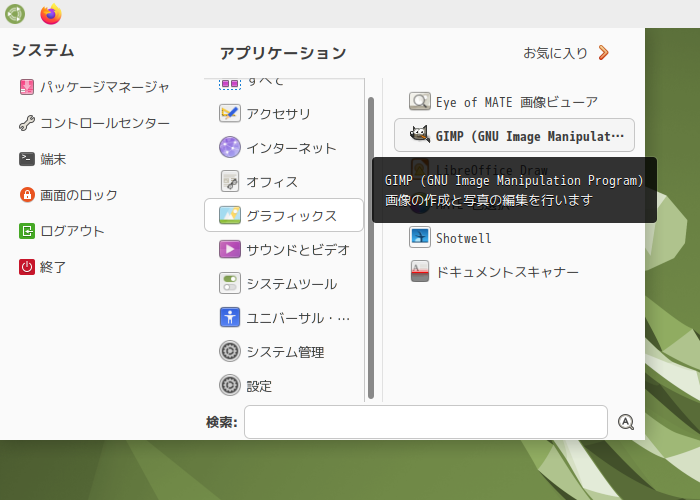Choose 画面のロック
The height and width of the screenshot is (500, 700).
(68, 195)
